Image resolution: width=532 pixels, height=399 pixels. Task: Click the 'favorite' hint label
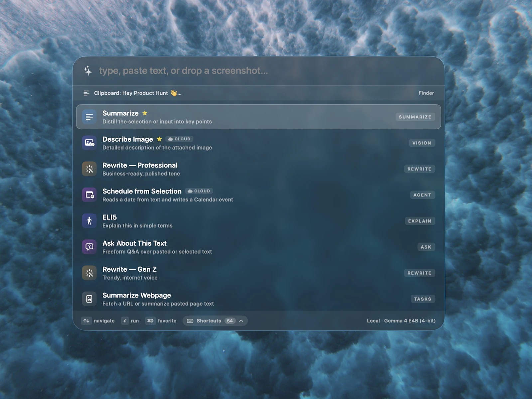point(167,321)
